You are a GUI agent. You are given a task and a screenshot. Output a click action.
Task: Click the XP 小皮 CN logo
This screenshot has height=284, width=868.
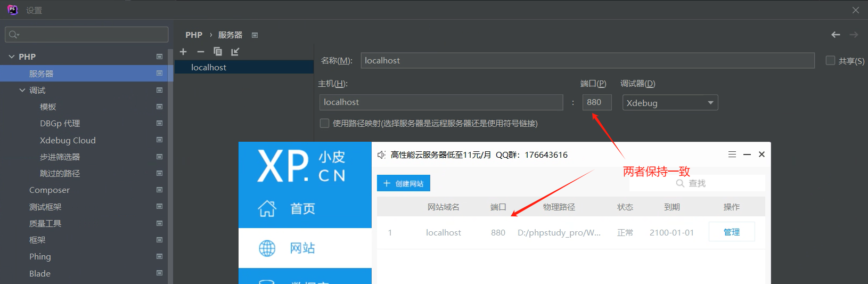pyautogui.click(x=301, y=166)
